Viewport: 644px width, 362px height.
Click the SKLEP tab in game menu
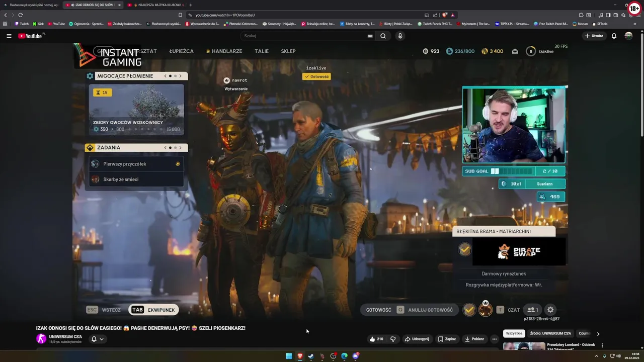coord(288,51)
